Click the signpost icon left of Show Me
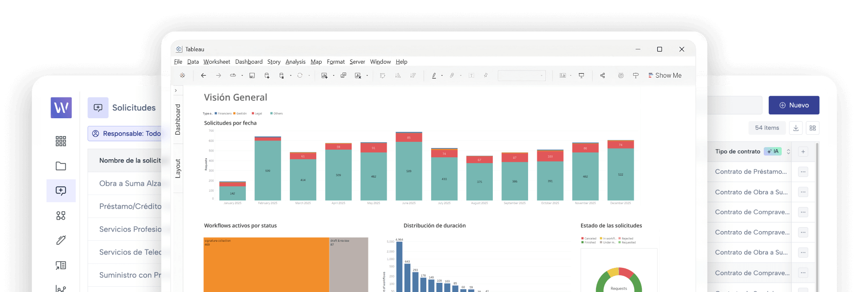Screen dimensions: 868x292 click(636, 75)
